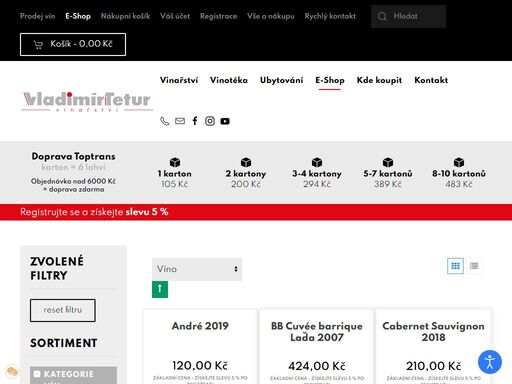The image size is (512, 384).
Task: Open Ubytování in the main menu
Action: click(281, 80)
